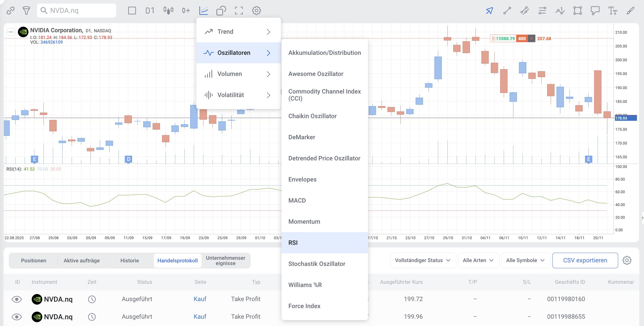
Task: Close the 207.68 order line
Action: pyautogui.click(x=532, y=39)
